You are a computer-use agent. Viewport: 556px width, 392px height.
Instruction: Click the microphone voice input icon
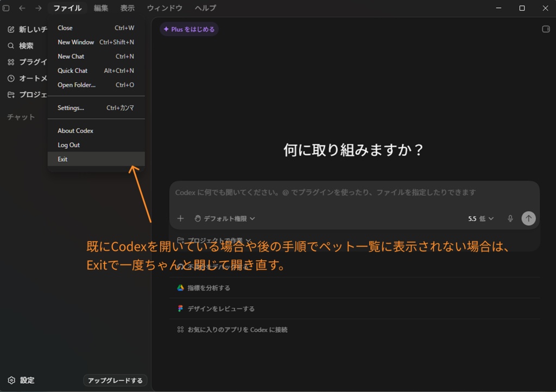pos(510,218)
